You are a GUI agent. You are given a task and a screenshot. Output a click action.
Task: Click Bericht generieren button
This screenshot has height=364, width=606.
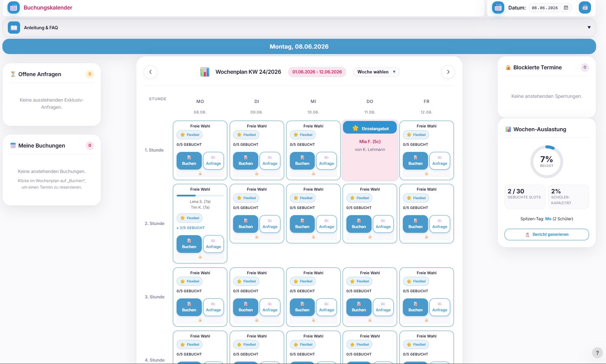[x=547, y=235]
